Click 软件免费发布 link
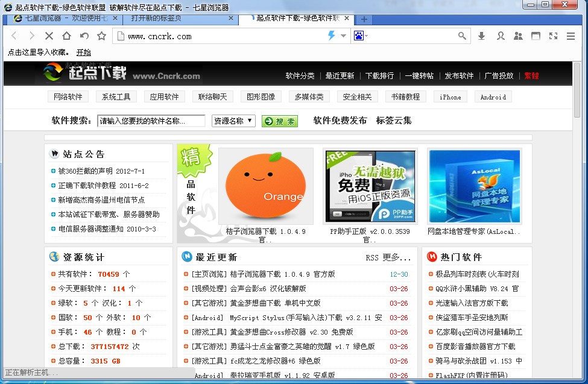 click(340, 121)
